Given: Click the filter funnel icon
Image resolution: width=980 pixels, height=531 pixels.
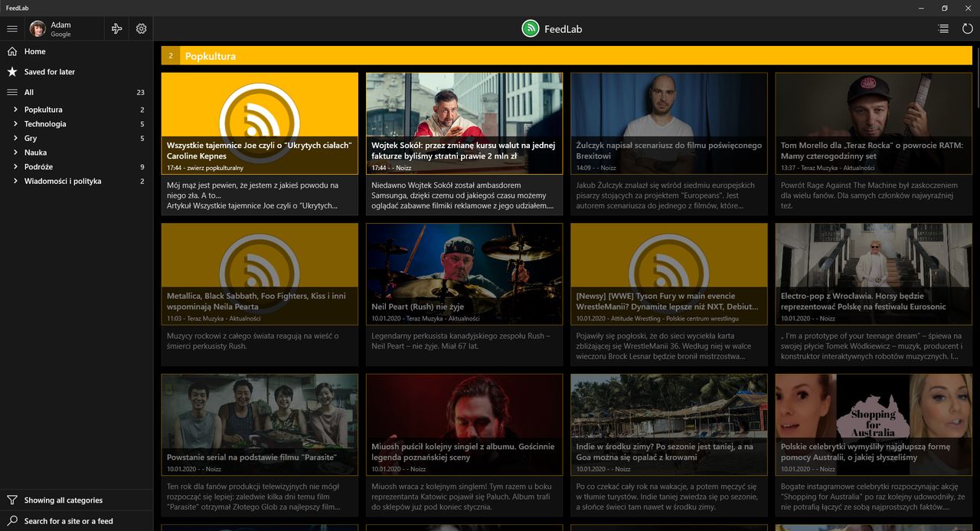Looking at the screenshot, I should tap(12, 500).
